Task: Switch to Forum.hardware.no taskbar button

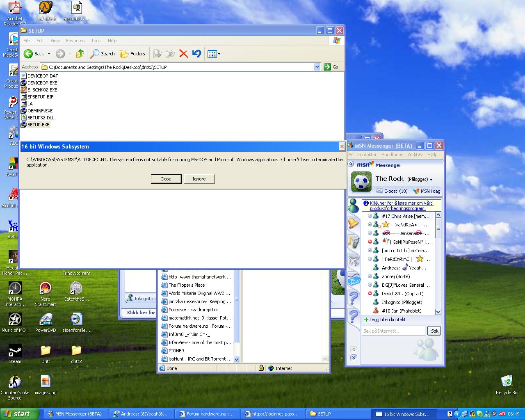Action: tap(207, 414)
